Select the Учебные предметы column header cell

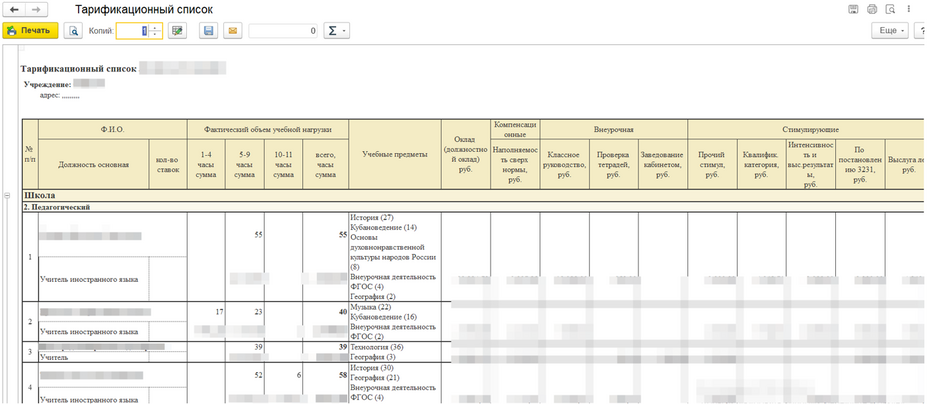pos(394,154)
